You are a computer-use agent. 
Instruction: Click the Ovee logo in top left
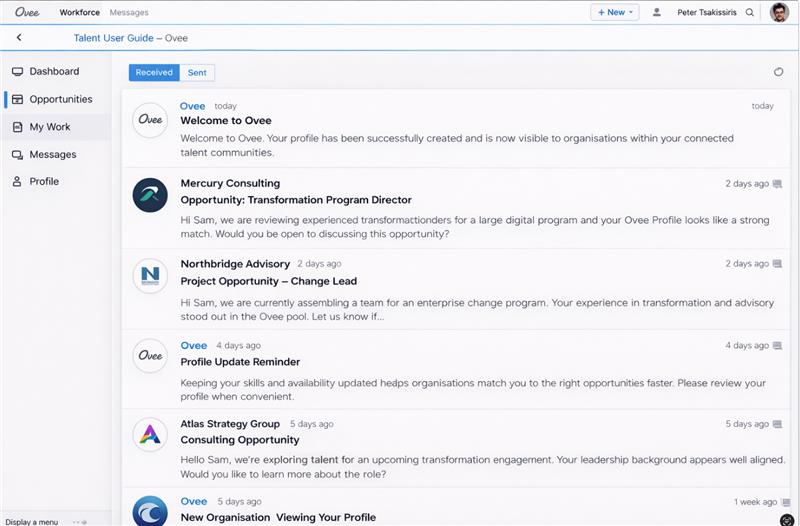[27, 13]
